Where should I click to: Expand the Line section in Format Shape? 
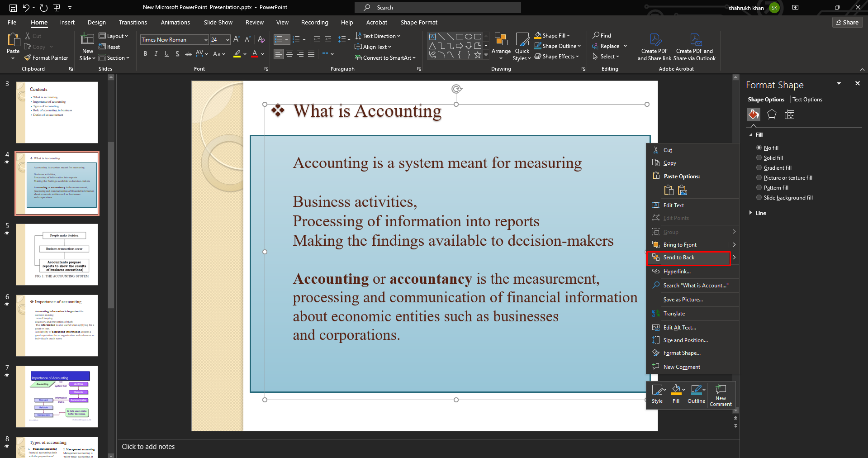[x=760, y=213]
